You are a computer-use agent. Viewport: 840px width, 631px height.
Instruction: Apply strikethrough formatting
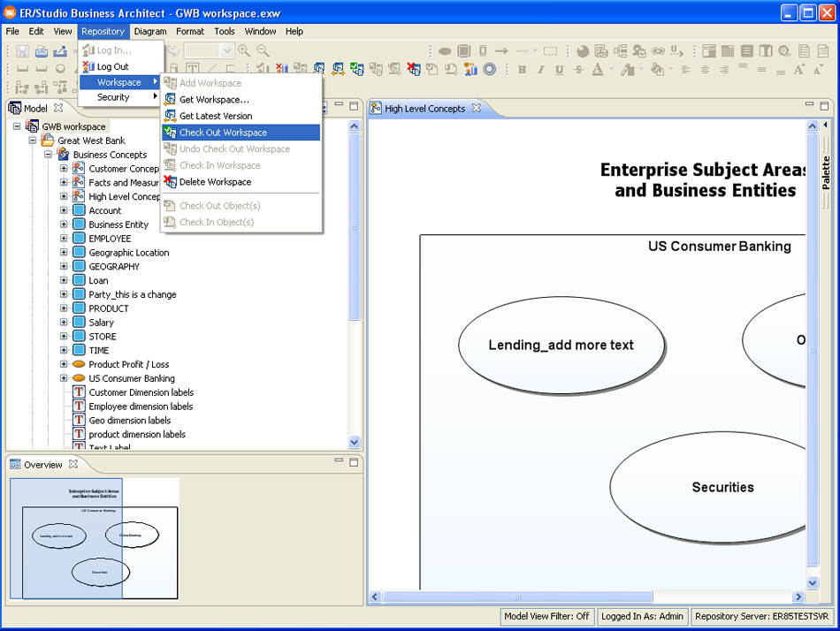point(578,69)
